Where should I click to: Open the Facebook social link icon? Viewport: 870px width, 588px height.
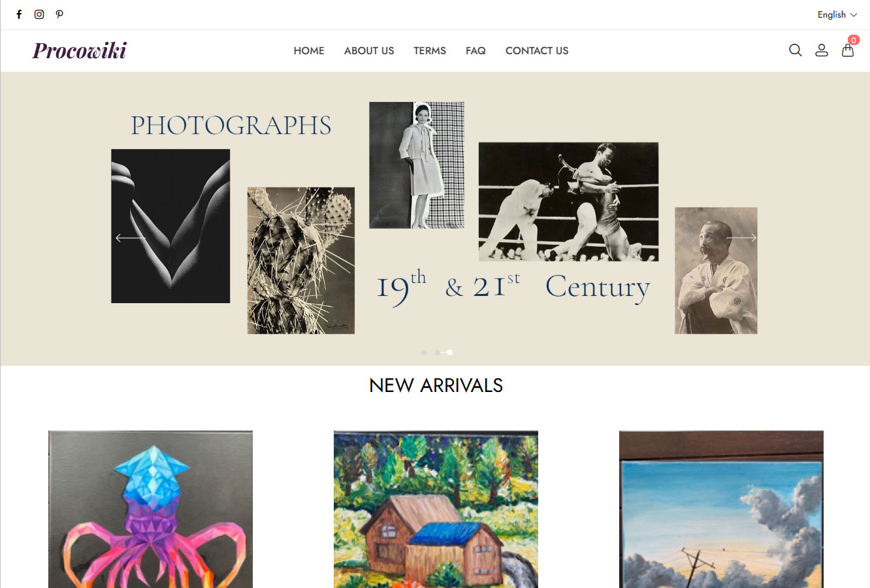point(19,14)
